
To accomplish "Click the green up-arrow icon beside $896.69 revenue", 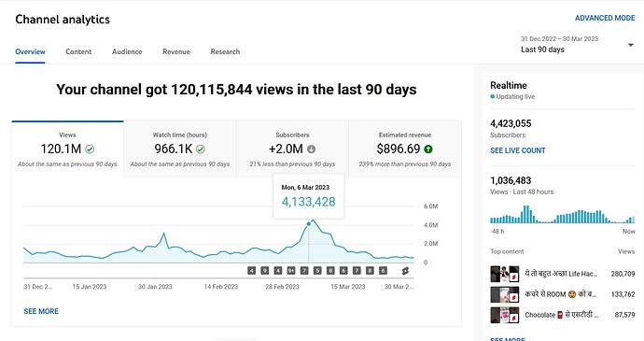I will point(428,149).
